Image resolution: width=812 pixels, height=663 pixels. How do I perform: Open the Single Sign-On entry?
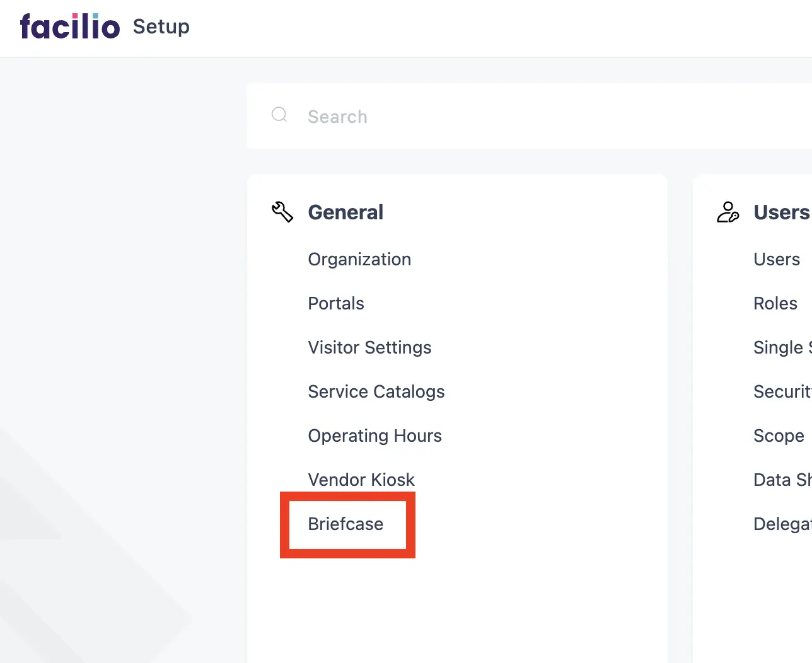pos(782,348)
